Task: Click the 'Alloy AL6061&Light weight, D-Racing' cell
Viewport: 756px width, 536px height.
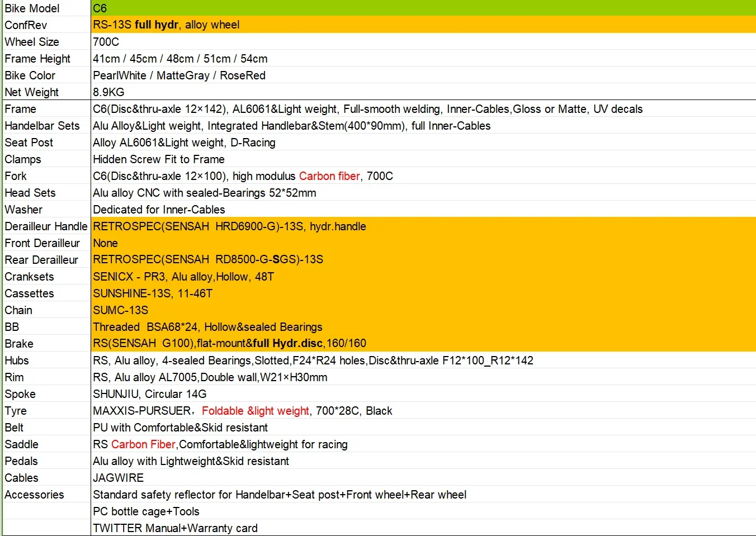Action: point(423,142)
